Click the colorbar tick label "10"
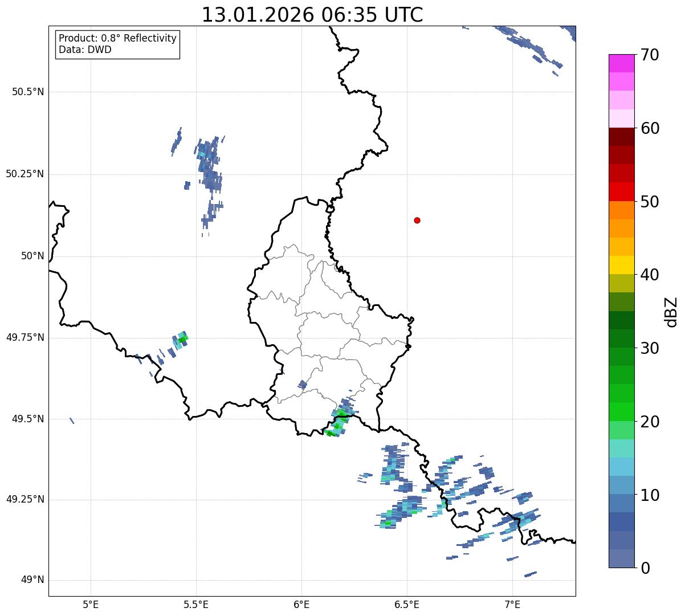The height and width of the screenshot is (616, 685). pyautogui.click(x=650, y=495)
